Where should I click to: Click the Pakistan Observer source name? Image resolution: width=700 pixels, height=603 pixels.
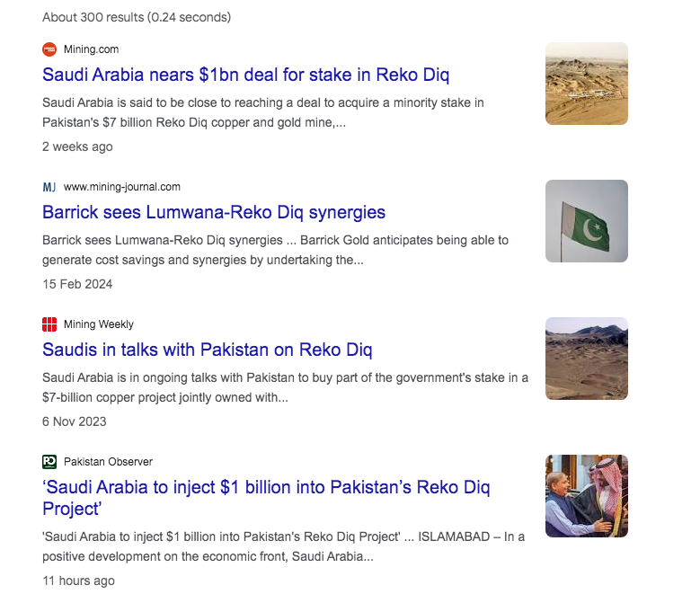click(108, 462)
